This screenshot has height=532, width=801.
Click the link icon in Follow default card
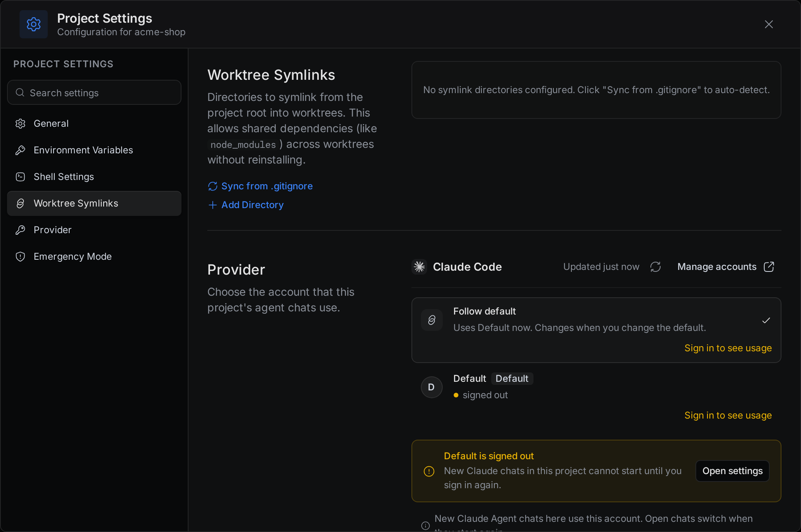click(432, 320)
